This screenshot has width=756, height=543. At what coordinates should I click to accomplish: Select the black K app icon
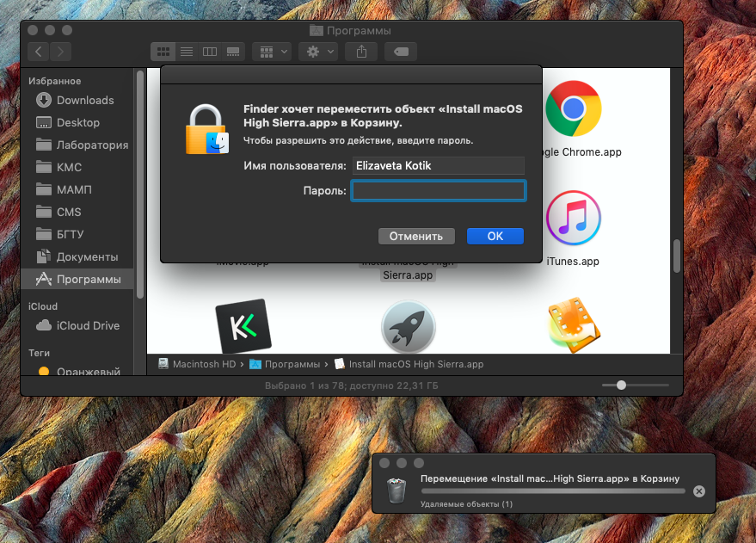(243, 326)
